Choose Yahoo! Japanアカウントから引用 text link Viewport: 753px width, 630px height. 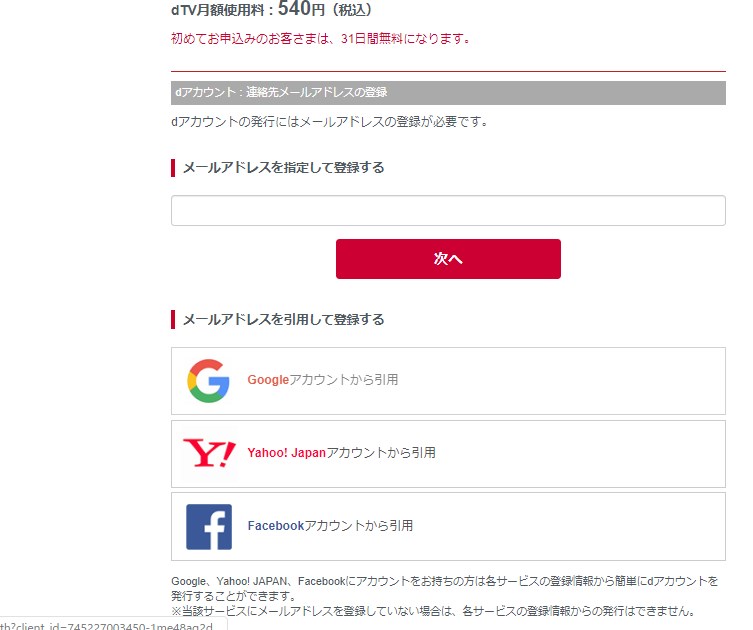[341, 453]
